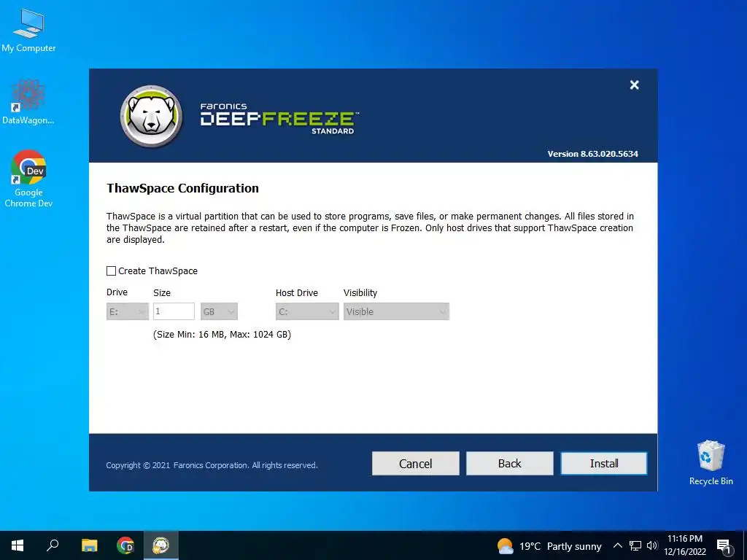This screenshot has height=560, width=747.
Task: Click the volume speaker tray icon
Action: [x=652, y=545]
